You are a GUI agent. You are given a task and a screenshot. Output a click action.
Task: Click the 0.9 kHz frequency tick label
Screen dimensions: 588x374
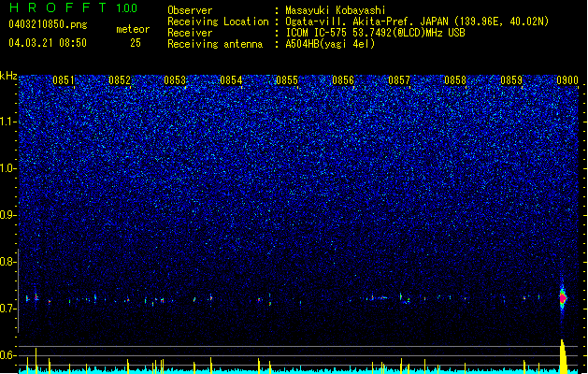(7, 215)
